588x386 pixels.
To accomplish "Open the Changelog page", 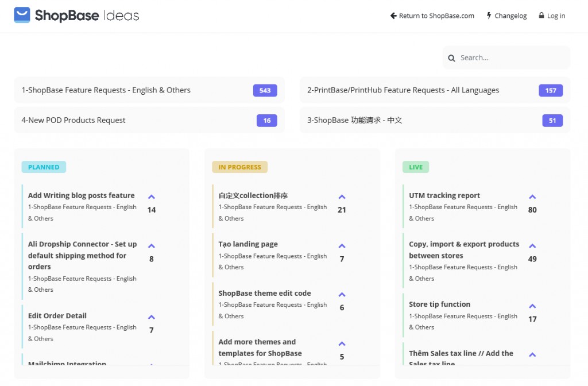I will point(506,16).
